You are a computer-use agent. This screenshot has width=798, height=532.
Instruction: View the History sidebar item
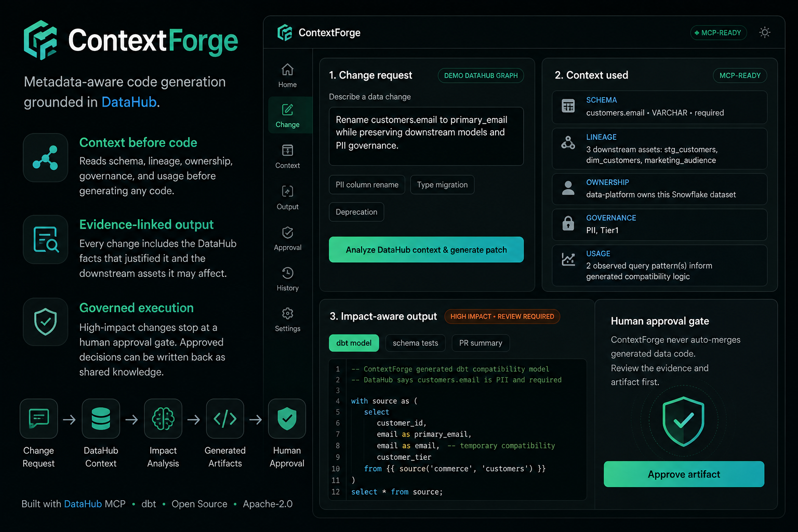coord(287,279)
